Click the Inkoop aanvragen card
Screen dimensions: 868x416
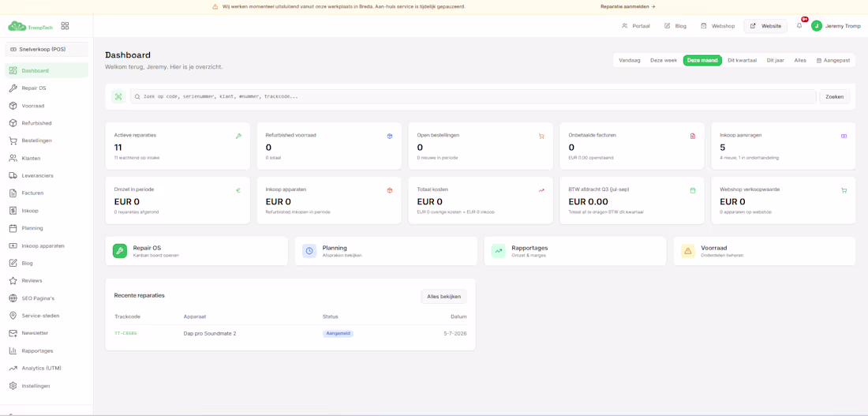coord(784,146)
